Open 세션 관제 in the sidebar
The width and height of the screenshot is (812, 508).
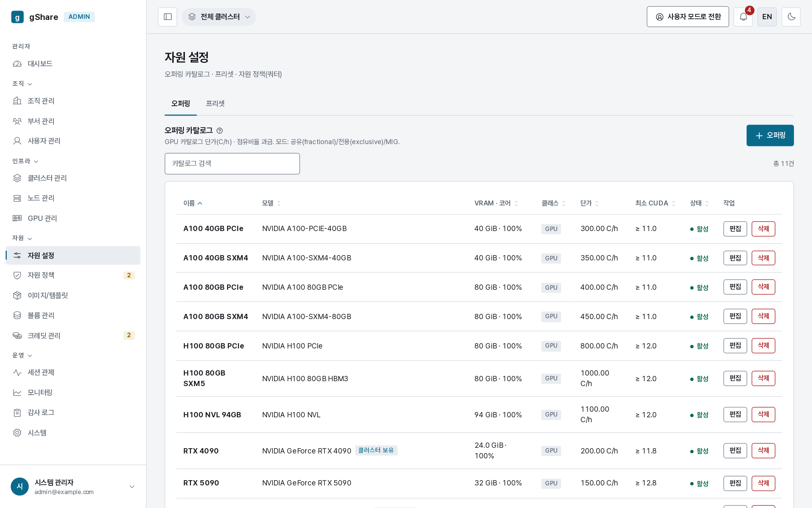[x=73, y=372]
